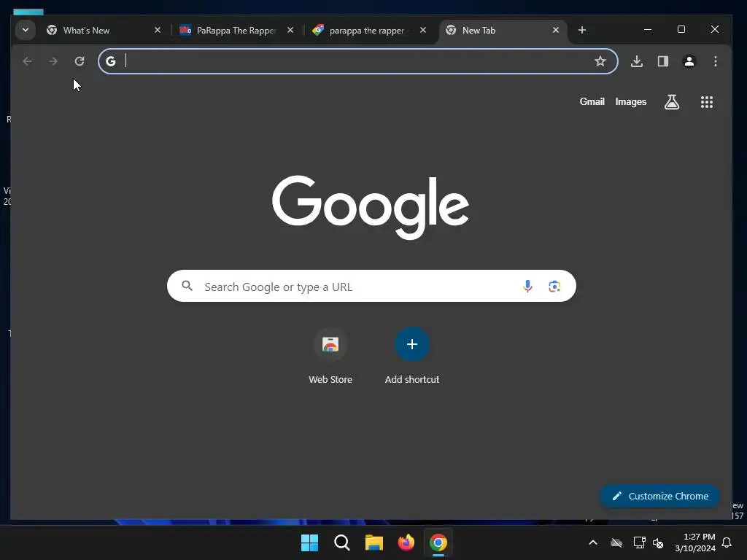The height and width of the screenshot is (560, 747).
Task: Open the Gmail link
Action: click(x=592, y=101)
